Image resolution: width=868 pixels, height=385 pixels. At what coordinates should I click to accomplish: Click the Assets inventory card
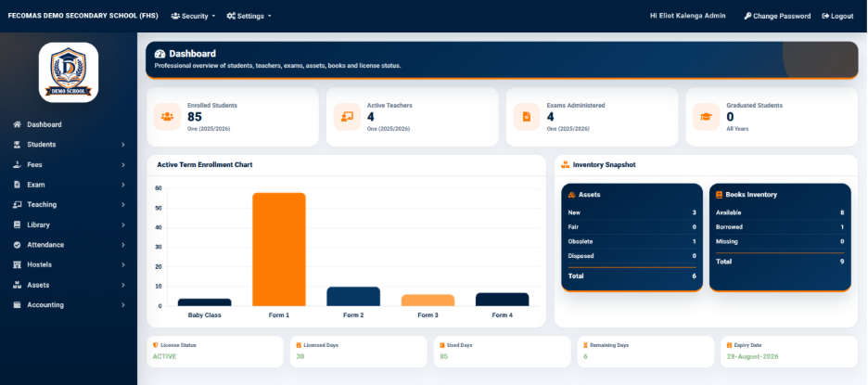click(632, 237)
